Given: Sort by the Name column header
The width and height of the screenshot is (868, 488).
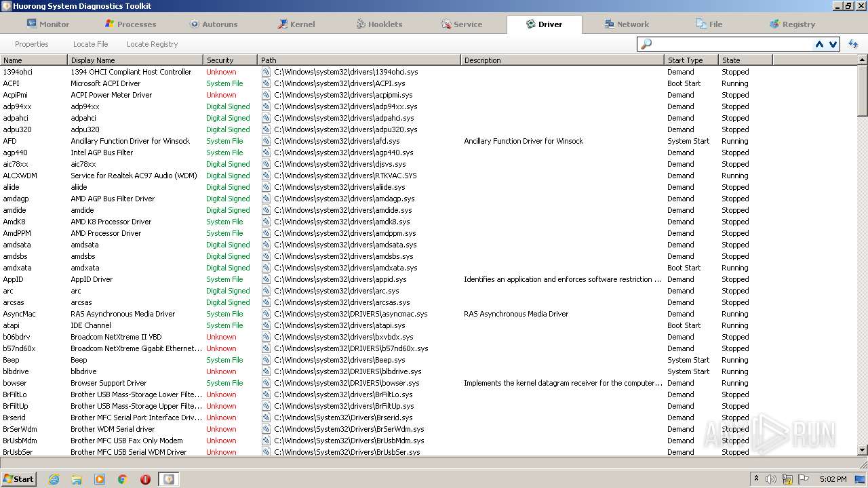Looking at the screenshot, I should 34,60.
